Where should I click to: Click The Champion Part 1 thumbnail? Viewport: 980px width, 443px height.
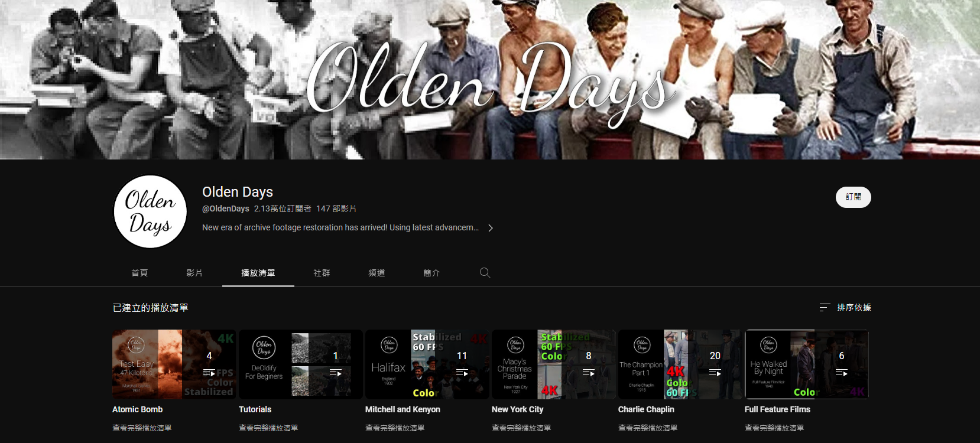[x=680, y=364]
